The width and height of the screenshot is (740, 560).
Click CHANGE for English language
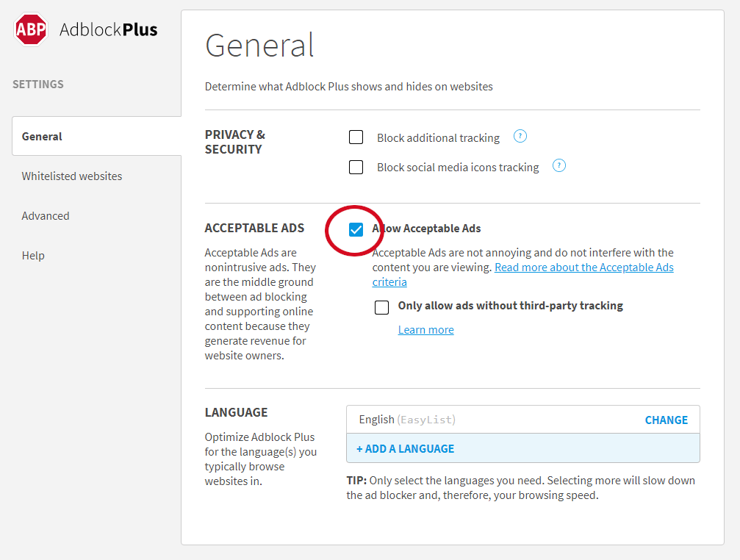pyautogui.click(x=667, y=420)
